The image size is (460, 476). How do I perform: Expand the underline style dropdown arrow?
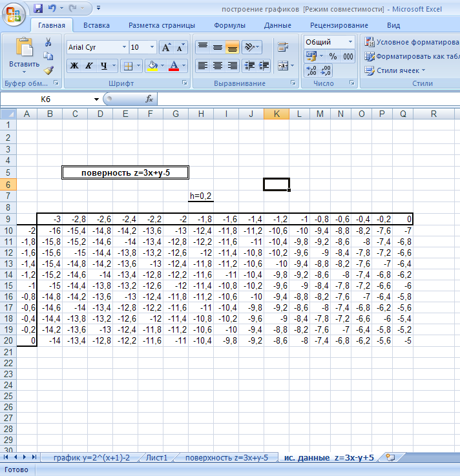coord(114,66)
